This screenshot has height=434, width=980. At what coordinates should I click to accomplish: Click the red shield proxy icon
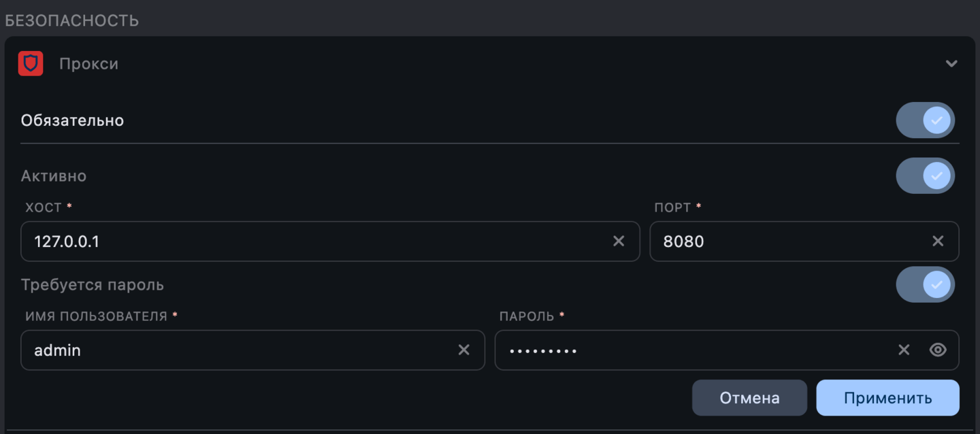click(x=31, y=64)
